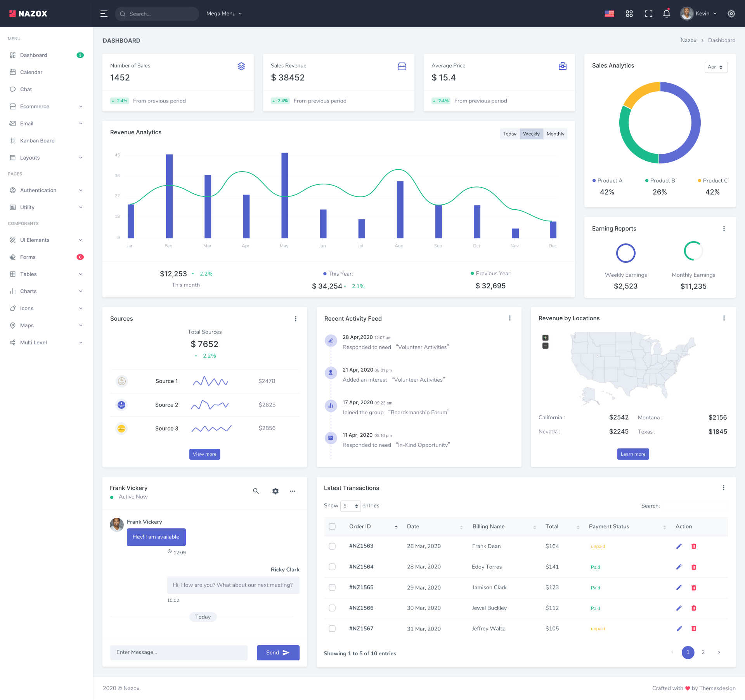Image resolution: width=745 pixels, height=700 pixels.
Task: Switch Revenue Analytics to Today
Action: coord(509,134)
